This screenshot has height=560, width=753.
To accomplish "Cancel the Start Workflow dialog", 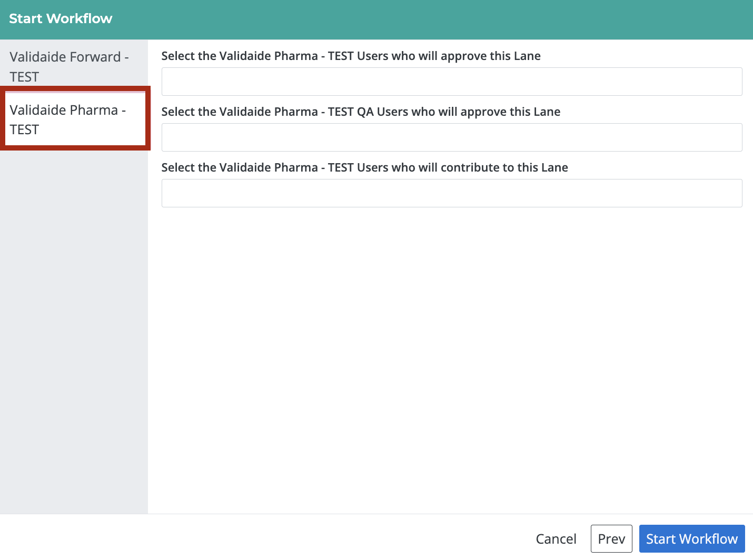I will 556,538.
